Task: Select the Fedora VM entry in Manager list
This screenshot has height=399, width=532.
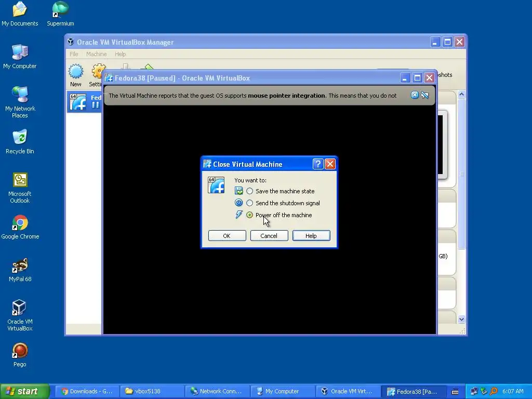Action: tap(84, 101)
